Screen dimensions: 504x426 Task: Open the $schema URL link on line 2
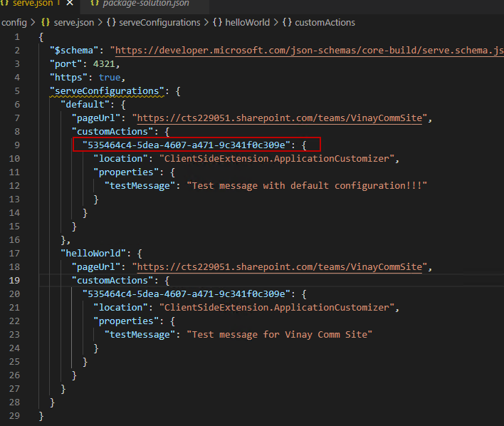click(310, 51)
